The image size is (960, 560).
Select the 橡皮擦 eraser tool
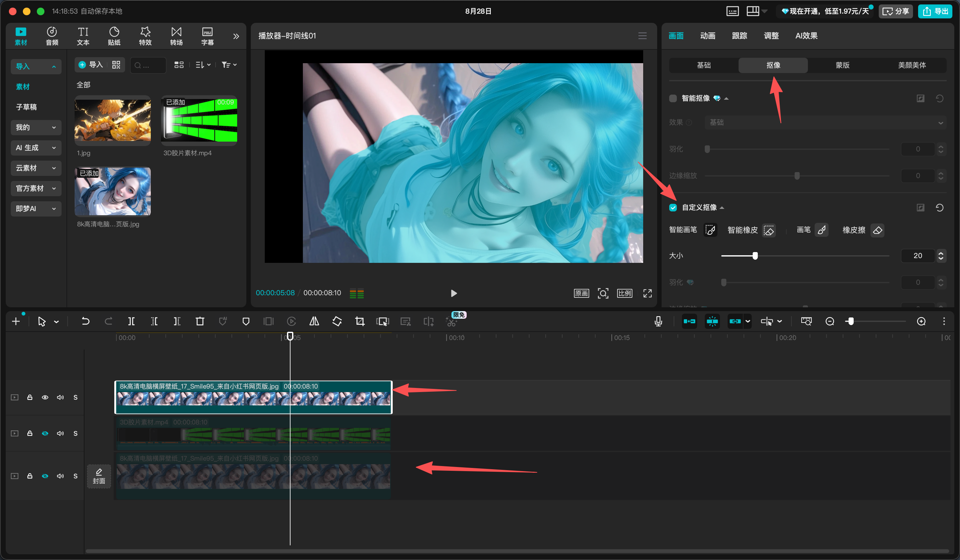pos(877,230)
